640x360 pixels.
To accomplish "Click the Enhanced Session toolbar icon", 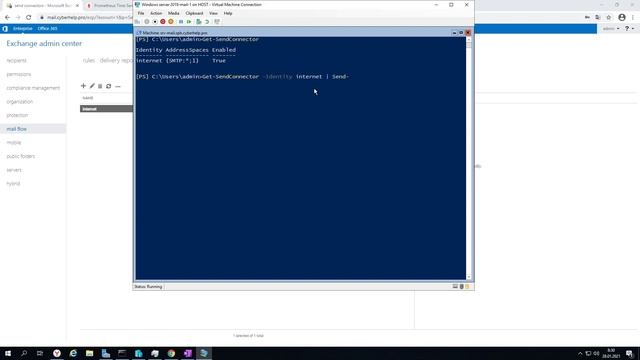I will [217, 22].
